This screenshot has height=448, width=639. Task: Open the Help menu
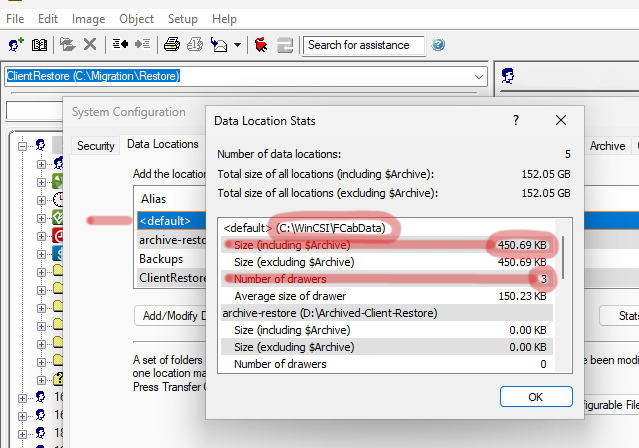(x=224, y=19)
